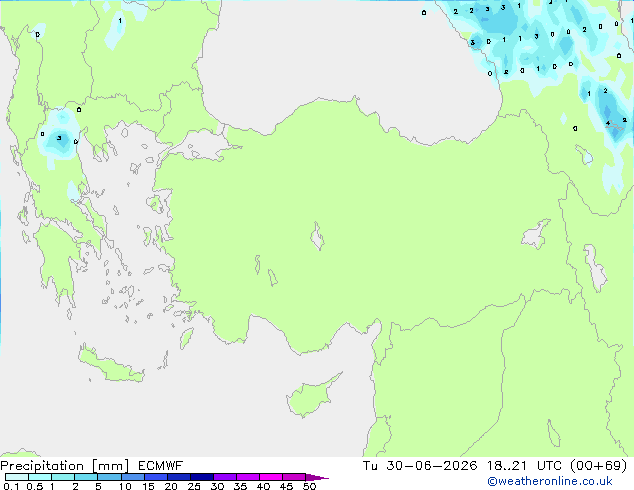Click the legend value '20'
634x490 pixels.
171,486
